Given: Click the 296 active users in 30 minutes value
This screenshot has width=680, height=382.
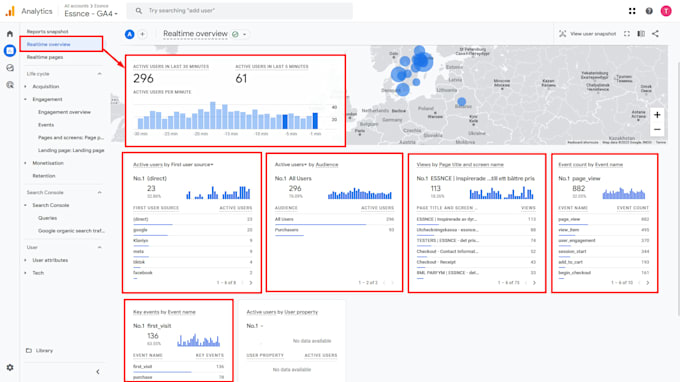Looking at the screenshot, I should click(x=143, y=78).
